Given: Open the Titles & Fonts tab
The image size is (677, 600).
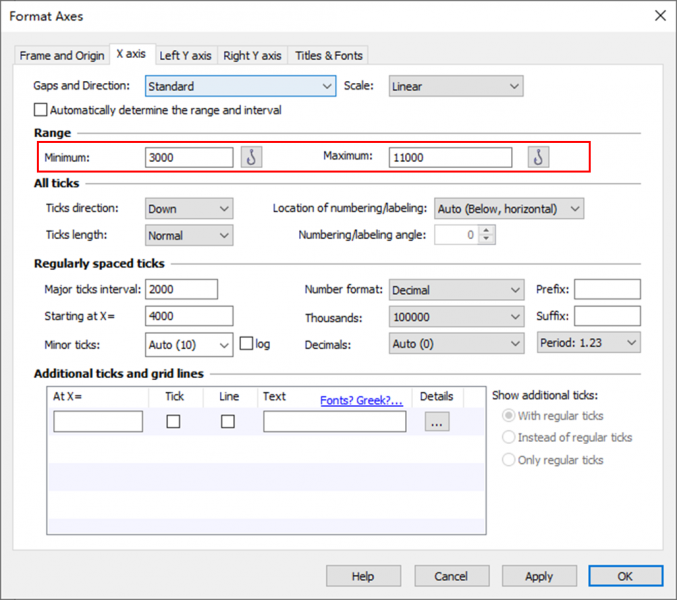Looking at the screenshot, I should [329, 55].
